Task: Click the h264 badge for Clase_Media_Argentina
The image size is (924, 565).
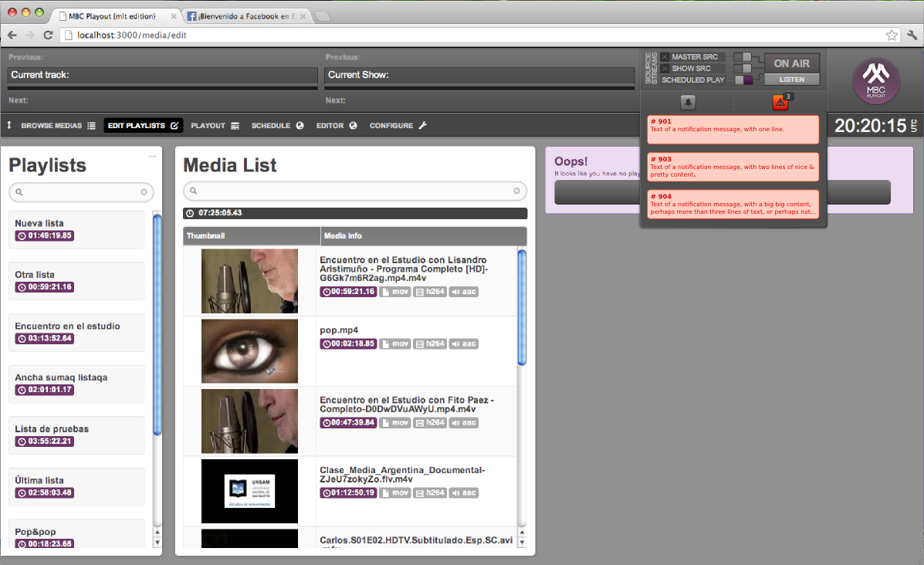Action: click(430, 492)
